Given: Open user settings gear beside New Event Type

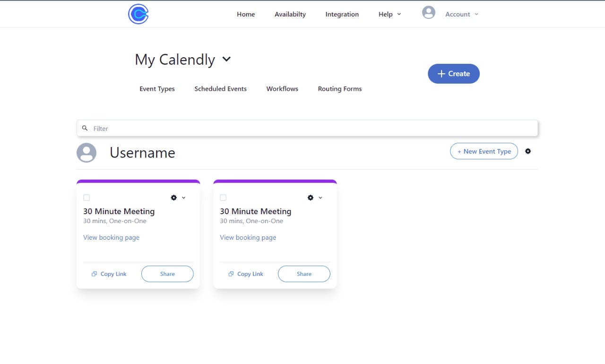Looking at the screenshot, I should pyautogui.click(x=528, y=151).
